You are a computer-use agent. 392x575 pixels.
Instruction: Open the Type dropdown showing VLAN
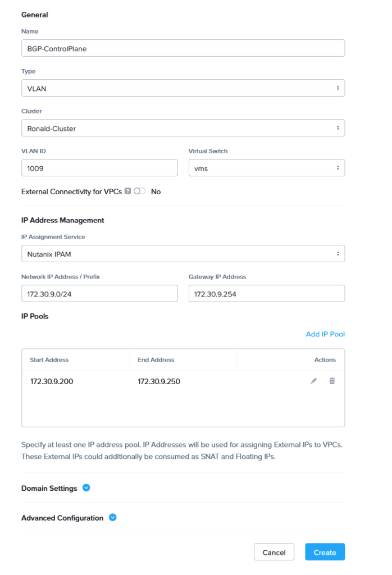click(x=183, y=88)
